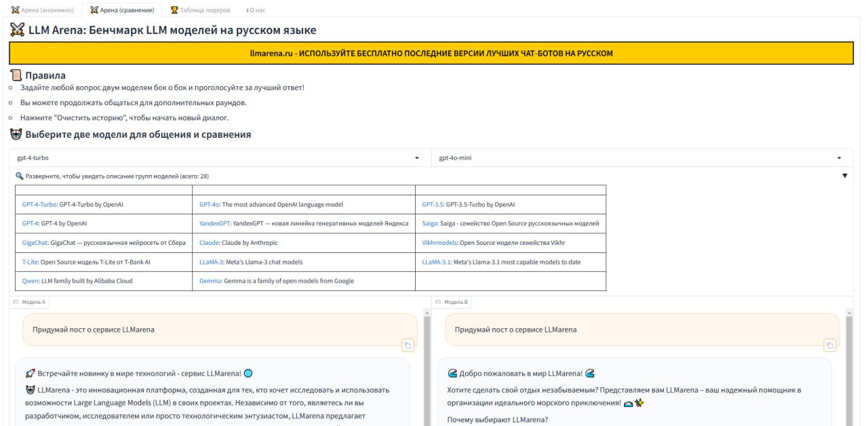Viewport: 868px width, 426px height.
Task: Open the gpt-4o-mini model dropdown
Action: coord(642,157)
